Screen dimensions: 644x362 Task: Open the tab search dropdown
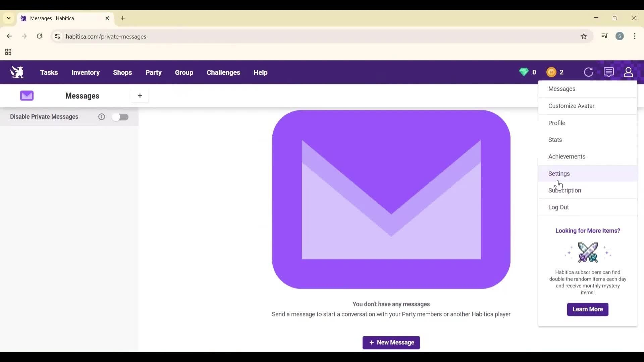click(x=8, y=18)
